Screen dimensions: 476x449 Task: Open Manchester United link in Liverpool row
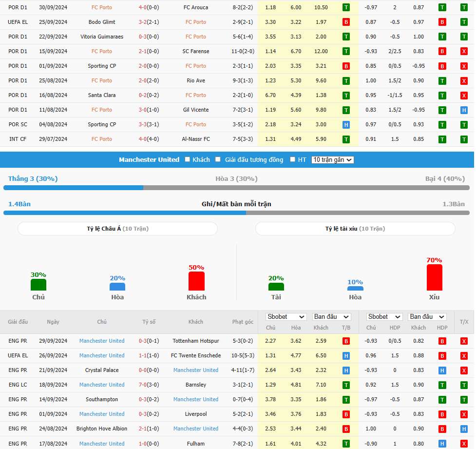pos(102,414)
